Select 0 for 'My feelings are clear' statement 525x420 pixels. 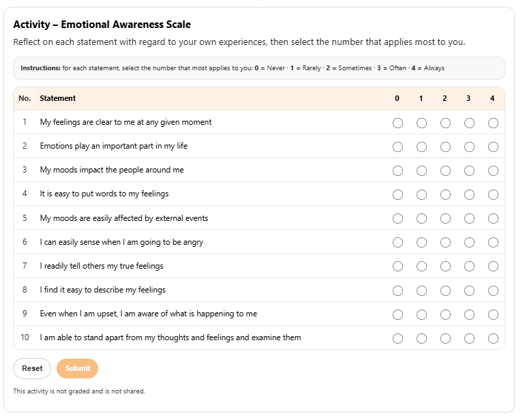[x=398, y=123]
